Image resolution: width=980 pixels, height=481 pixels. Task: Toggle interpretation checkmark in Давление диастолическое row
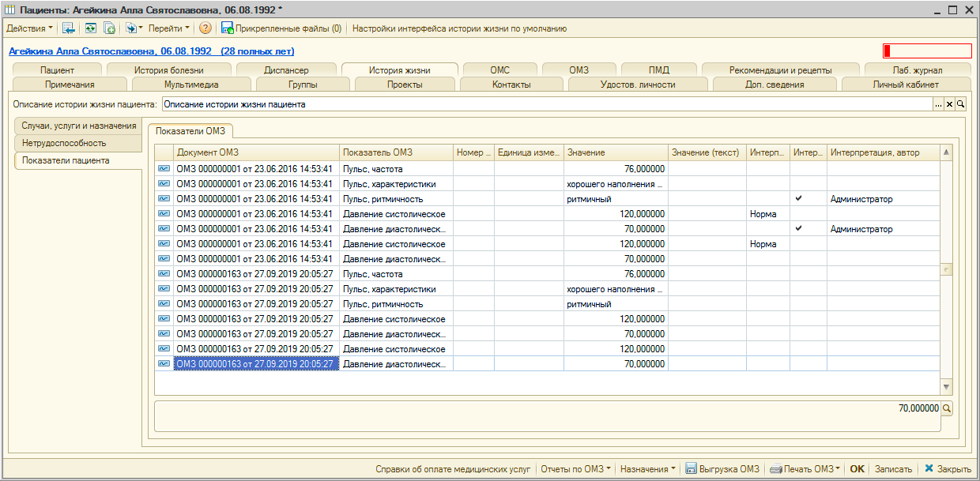[x=798, y=229]
